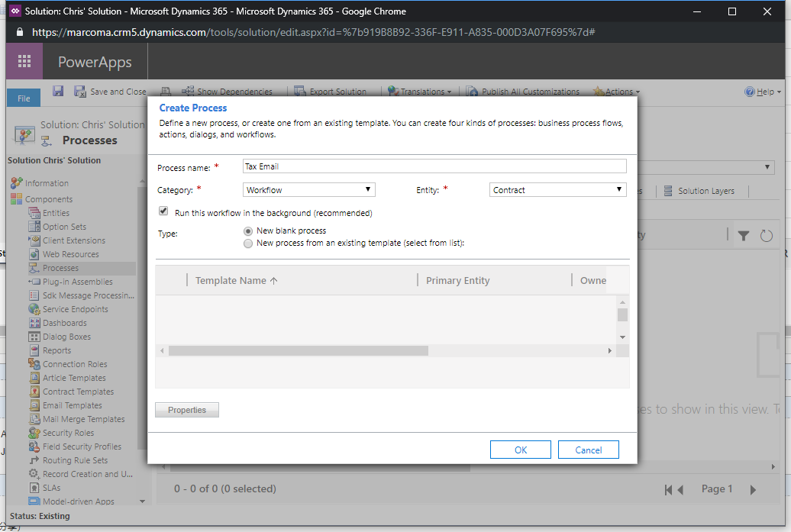
Task: Click the Reports icon
Action: coord(34,350)
